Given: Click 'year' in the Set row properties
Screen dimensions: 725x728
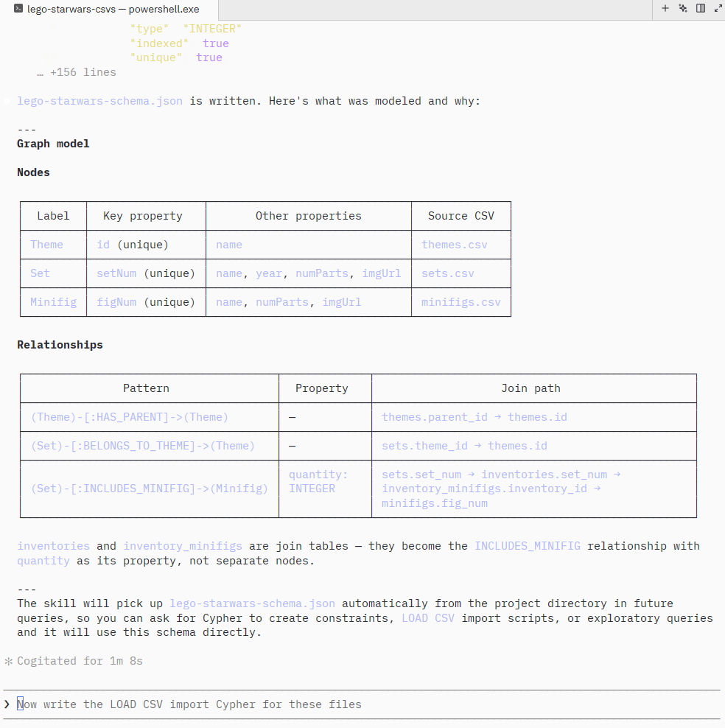Looking at the screenshot, I should pyautogui.click(x=269, y=273).
